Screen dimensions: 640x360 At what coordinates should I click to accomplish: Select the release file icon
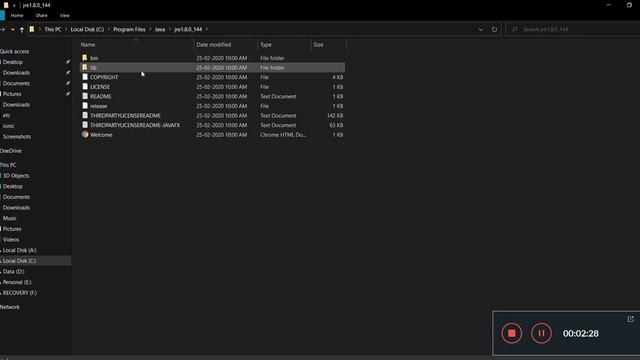(x=85, y=106)
